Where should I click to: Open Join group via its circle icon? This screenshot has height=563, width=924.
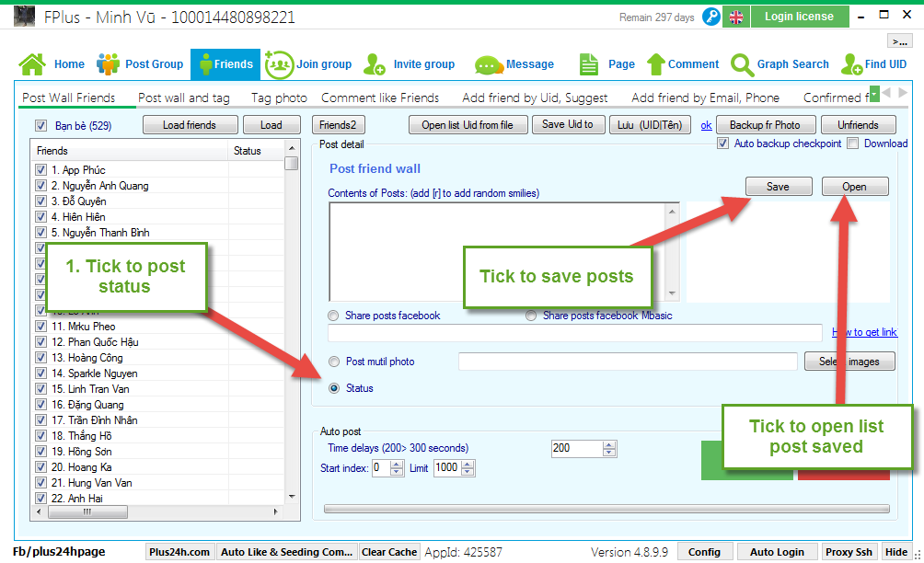click(279, 64)
